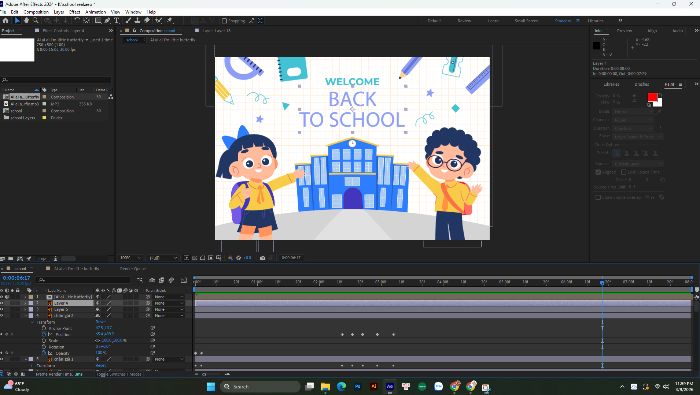Hide the first timeline layer's eye
This screenshot has height=395, width=700.
coord(2,297)
